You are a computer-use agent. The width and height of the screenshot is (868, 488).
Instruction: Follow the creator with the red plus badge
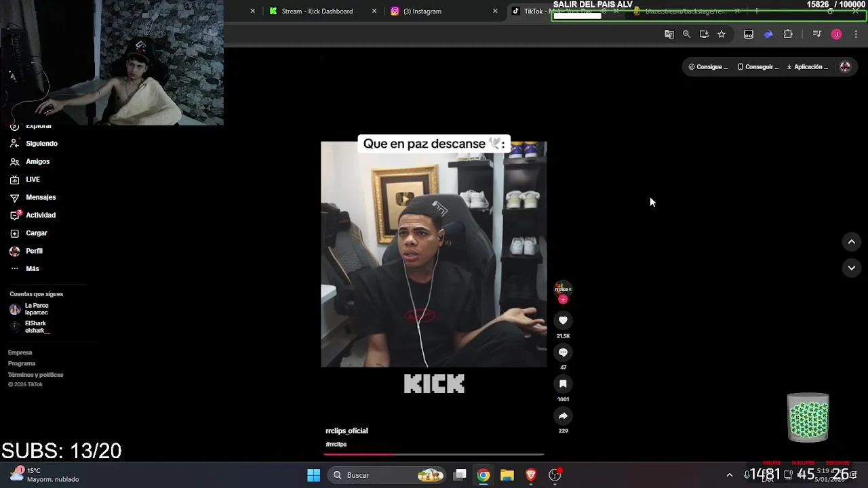[563, 299]
